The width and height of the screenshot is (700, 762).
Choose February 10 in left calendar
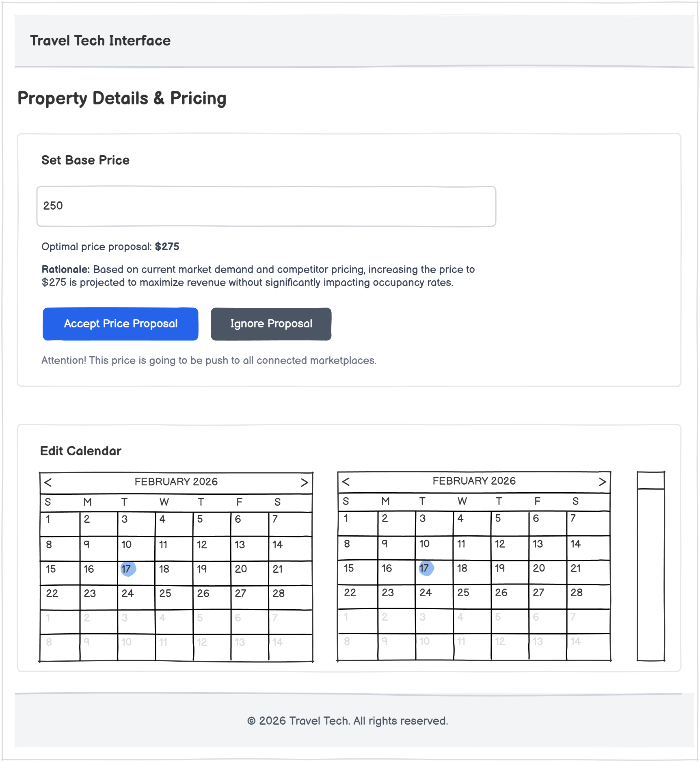pyautogui.click(x=136, y=548)
